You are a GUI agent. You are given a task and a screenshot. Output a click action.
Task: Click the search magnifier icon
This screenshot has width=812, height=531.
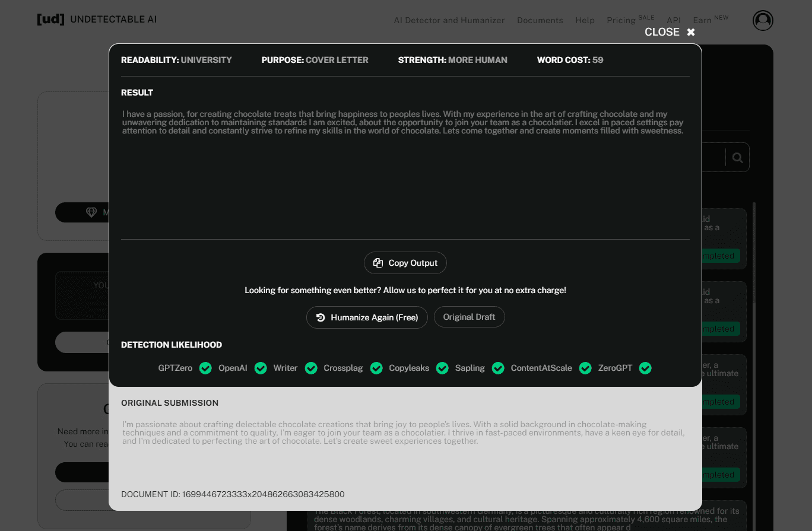[737, 157]
